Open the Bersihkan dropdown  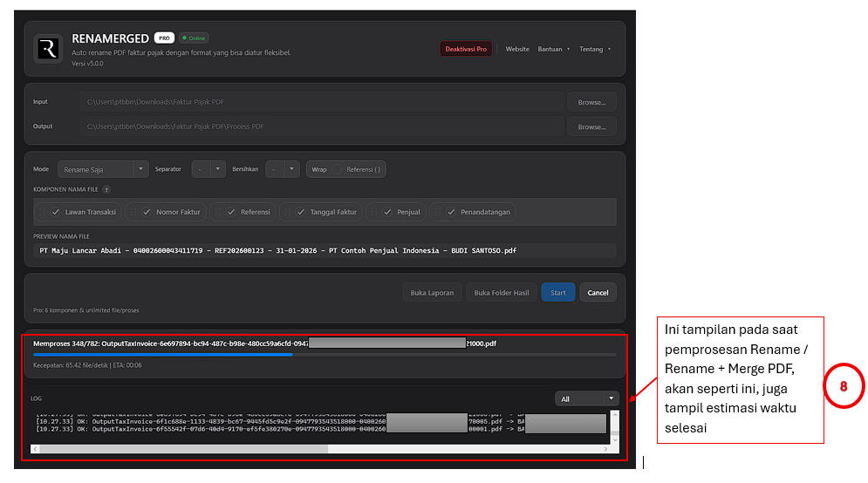pyautogui.click(x=283, y=169)
